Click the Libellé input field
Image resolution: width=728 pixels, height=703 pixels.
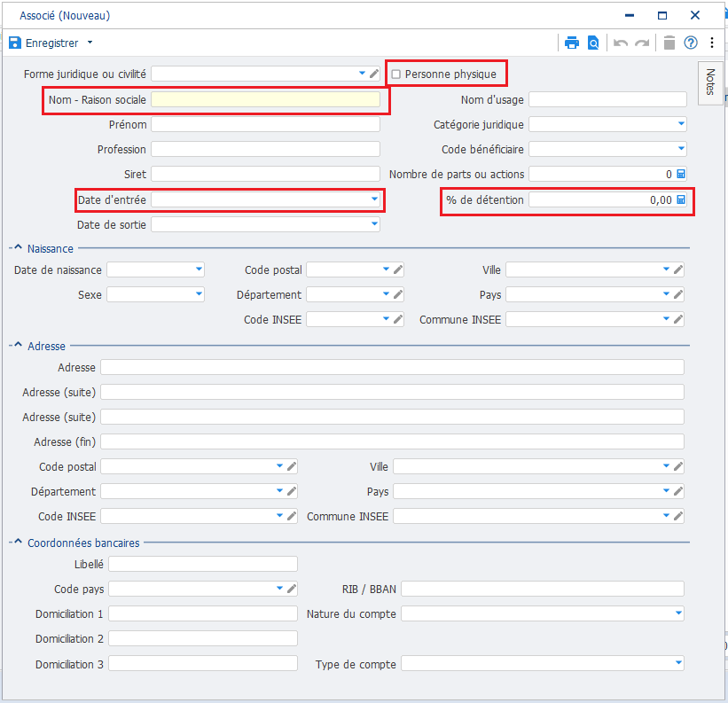tap(203, 564)
